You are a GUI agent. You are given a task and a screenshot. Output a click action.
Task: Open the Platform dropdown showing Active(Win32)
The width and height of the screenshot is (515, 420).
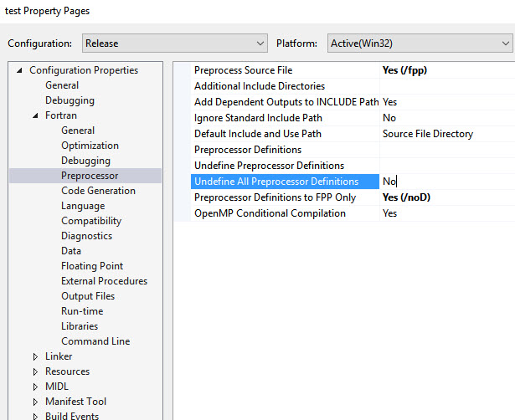pos(419,44)
